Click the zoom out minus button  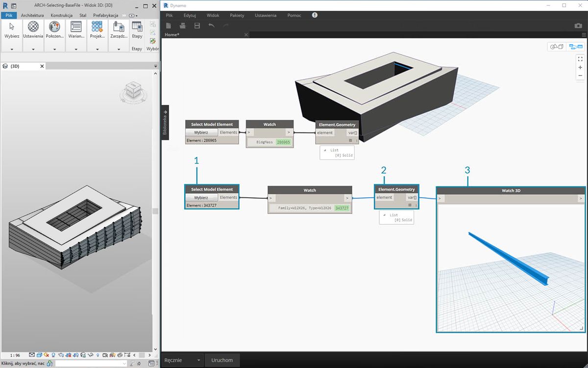tap(580, 76)
